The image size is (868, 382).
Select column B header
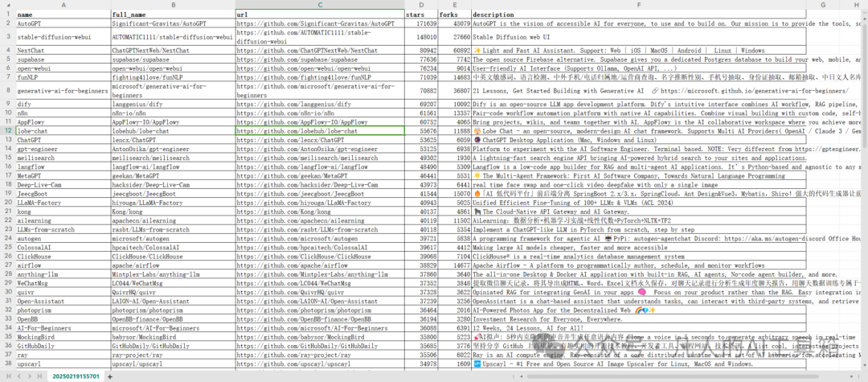click(x=173, y=5)
